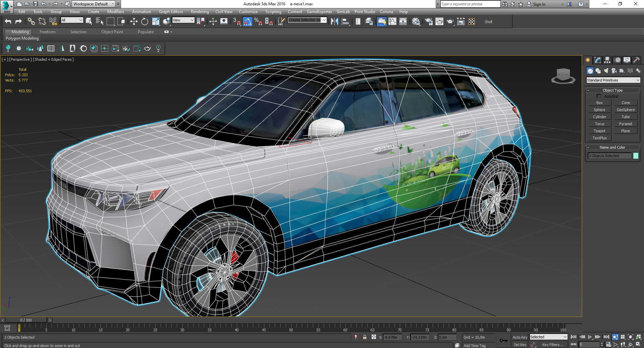Open the Manage Layers icon

(x=369, y=21)
